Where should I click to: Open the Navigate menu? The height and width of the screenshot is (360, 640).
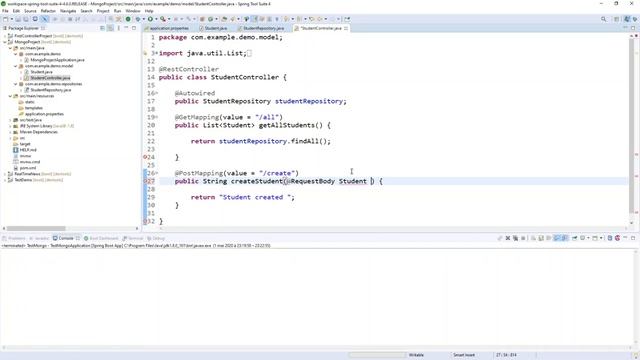[68, 11]
